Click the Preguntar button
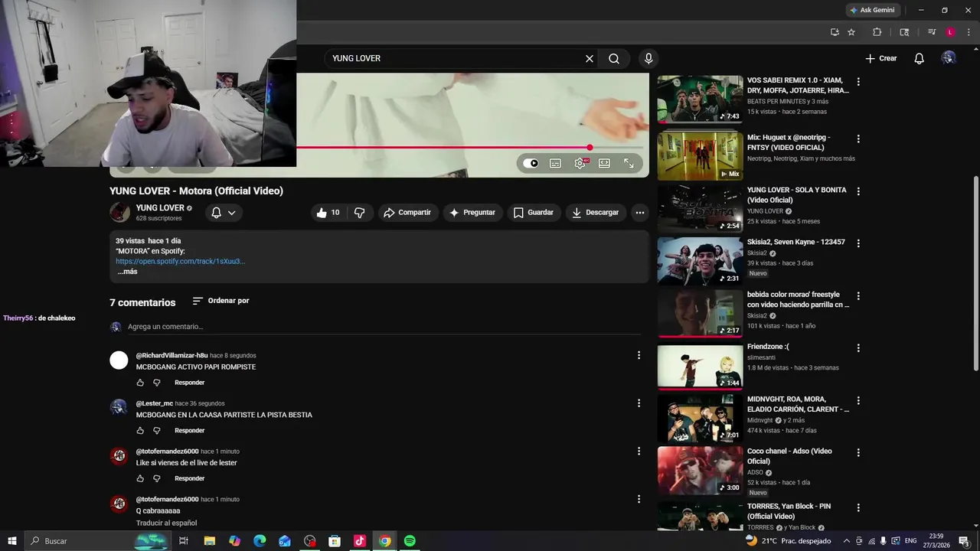Screen dimensions: 980x551 click(472, 213)
